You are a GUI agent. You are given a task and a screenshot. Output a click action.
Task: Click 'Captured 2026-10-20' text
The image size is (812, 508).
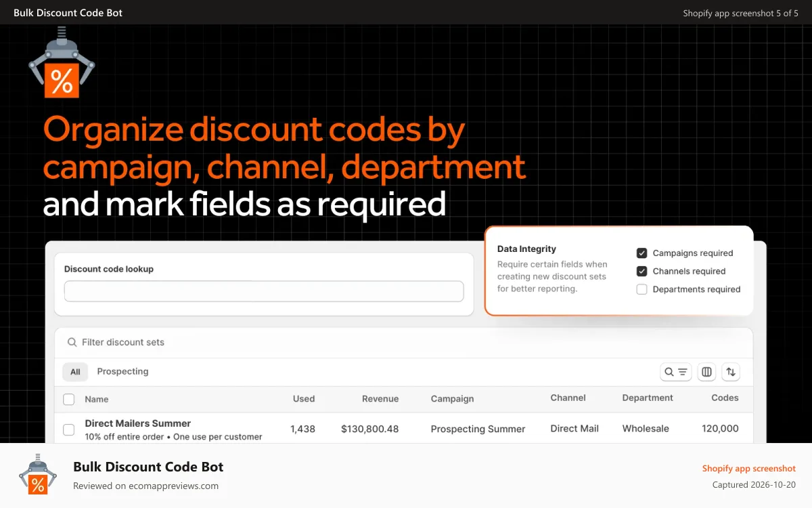[754, 485]
